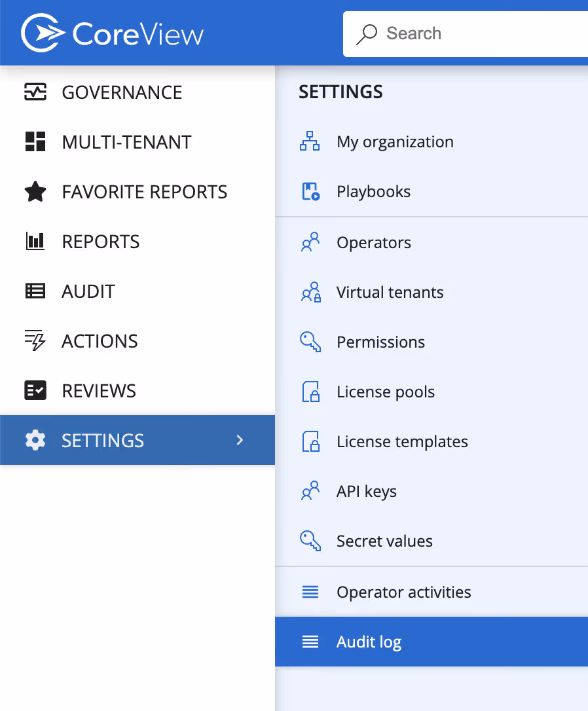The width and height of the screenshot is (588, 711).
Task: Open Secret values settings
Action: [384, 541]
